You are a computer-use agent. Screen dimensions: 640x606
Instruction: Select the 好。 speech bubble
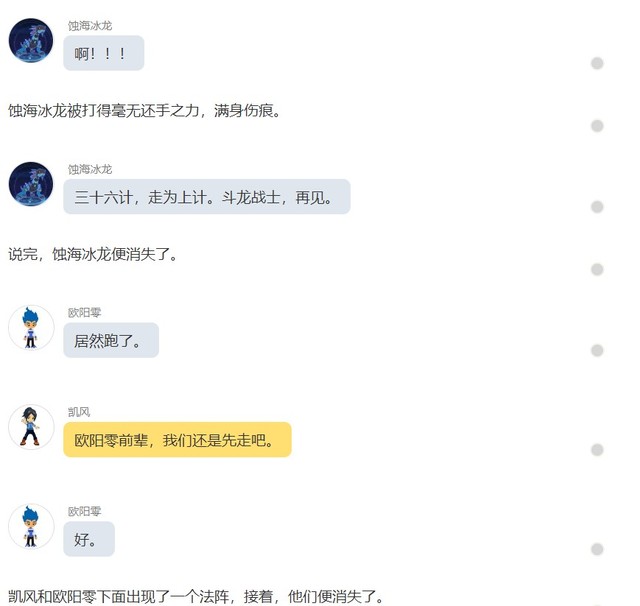89,539
